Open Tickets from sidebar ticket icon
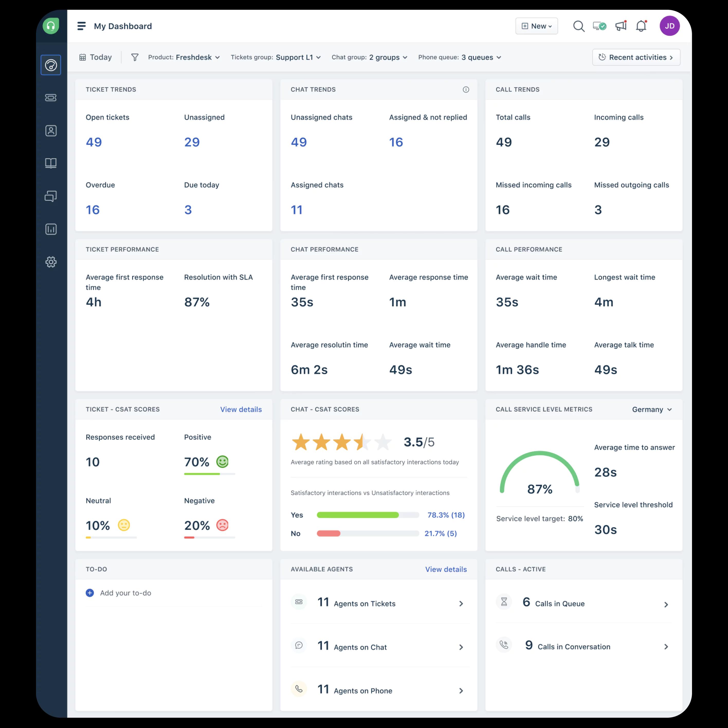The width and height of the screenshot is (728, 728). click(51, 98)
